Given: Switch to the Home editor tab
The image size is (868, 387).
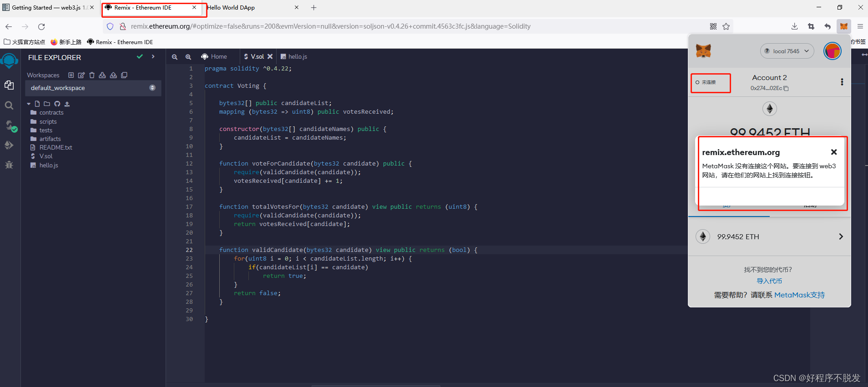Looking at the screenshot, I should tap(214, 57).
